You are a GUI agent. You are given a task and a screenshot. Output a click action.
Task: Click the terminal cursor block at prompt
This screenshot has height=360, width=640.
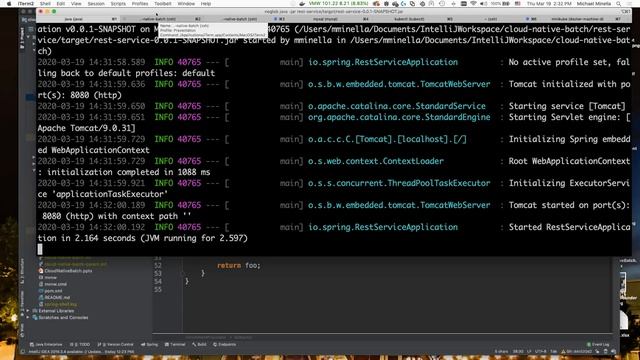click(x=40, y=249)
